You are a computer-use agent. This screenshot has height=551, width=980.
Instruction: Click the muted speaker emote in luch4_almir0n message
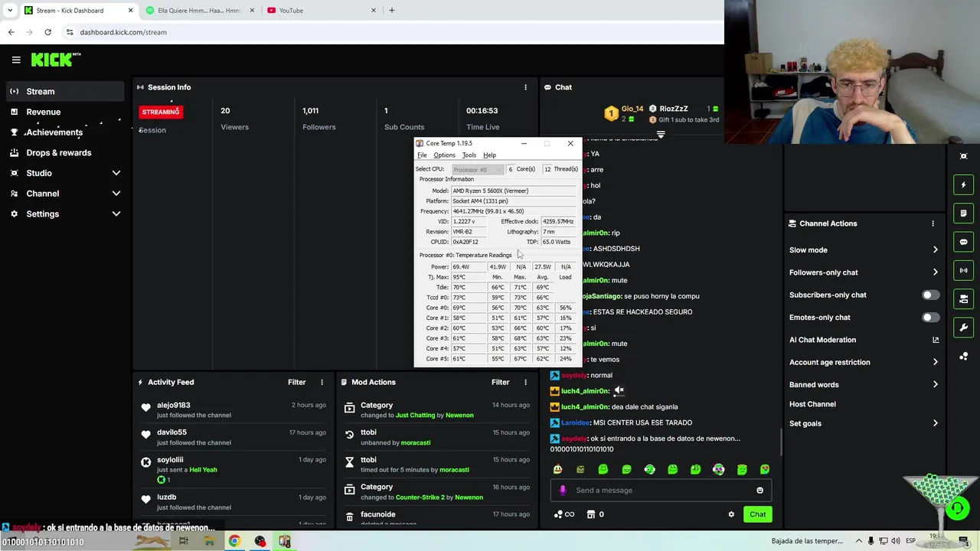point(619,390)
